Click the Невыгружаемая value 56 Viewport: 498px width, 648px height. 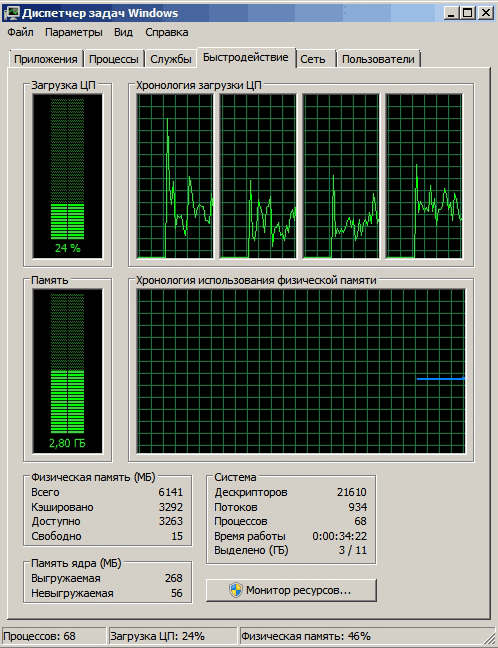click(x=177, y=593)
